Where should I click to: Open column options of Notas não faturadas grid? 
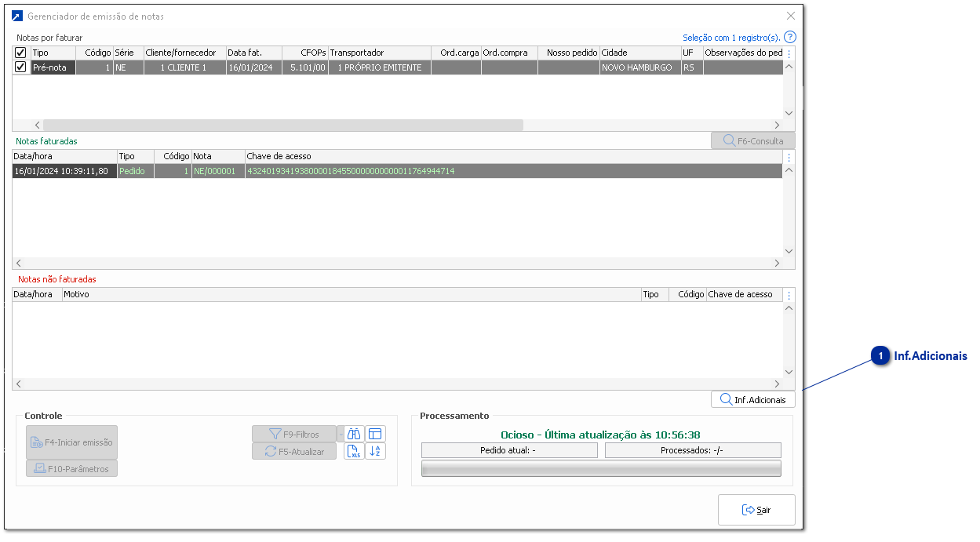point(789,295)
